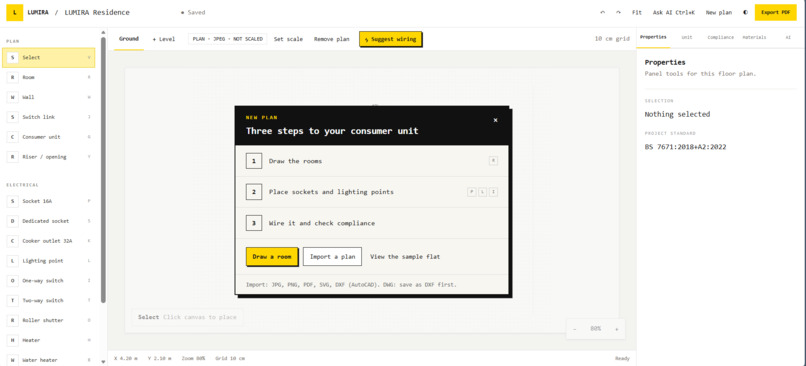Open the Properties panel tab
806x366 pixels.
[x=653, y=37]
